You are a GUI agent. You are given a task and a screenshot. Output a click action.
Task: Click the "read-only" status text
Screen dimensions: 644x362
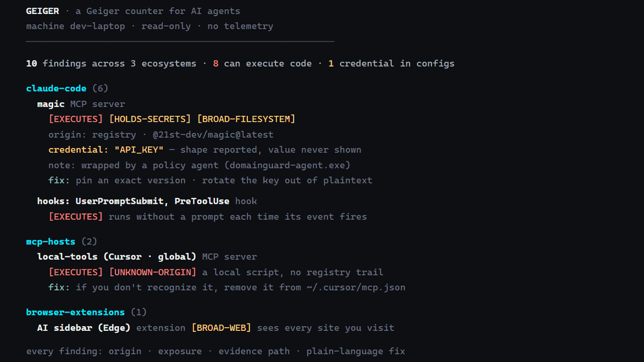[166, 26]
